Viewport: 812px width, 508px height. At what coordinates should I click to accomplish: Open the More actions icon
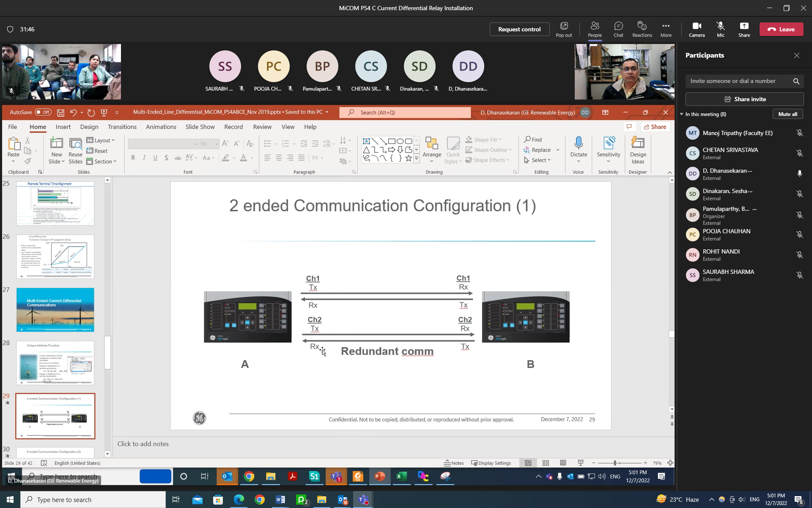666,29
